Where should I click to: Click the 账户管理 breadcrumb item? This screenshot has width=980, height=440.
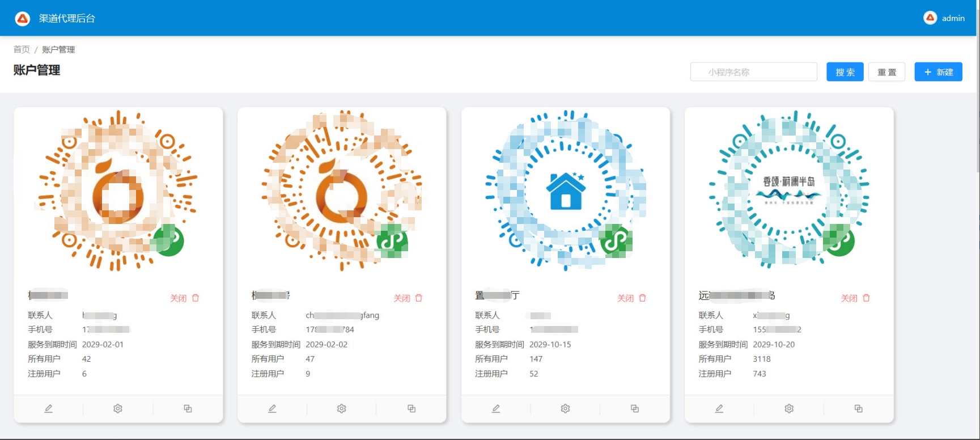tap(58, 49)
